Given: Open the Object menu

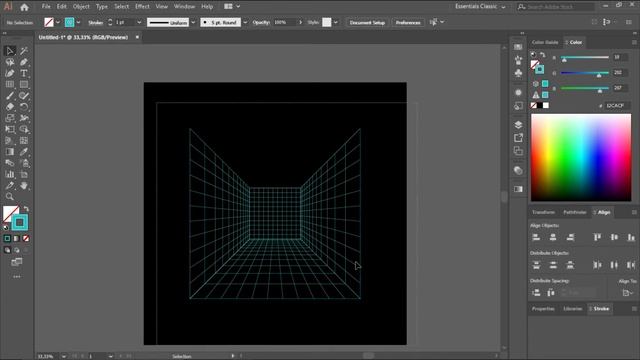Looking at the screenshot, I should (x=81, y=7).
